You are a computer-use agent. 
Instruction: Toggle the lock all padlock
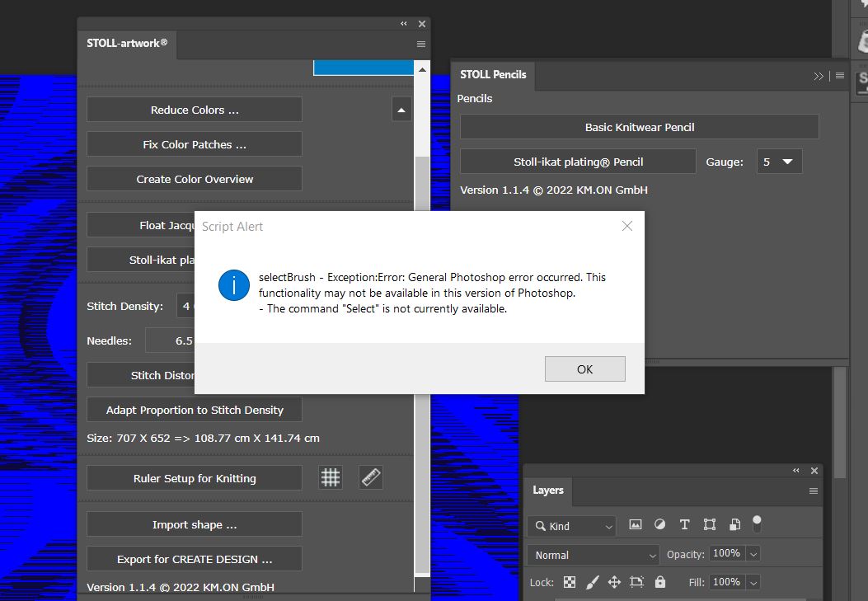[x=659, y=582]
